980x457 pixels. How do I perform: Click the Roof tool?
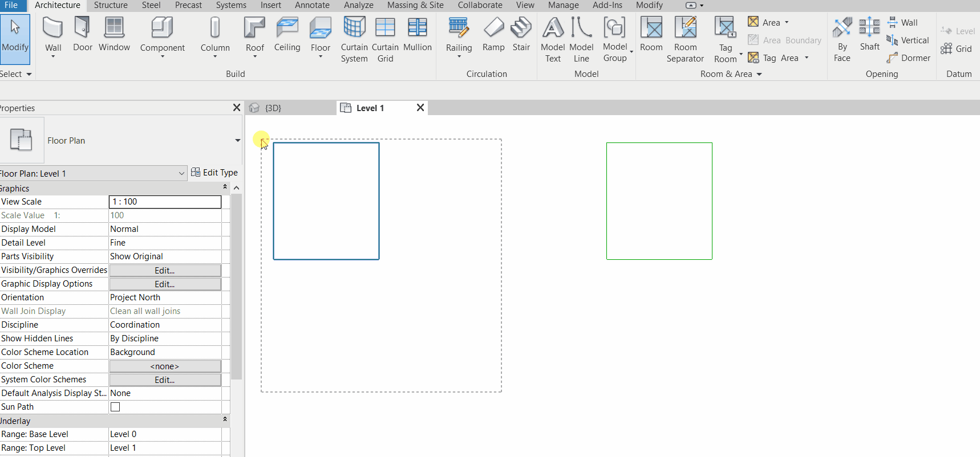[255, 38]
